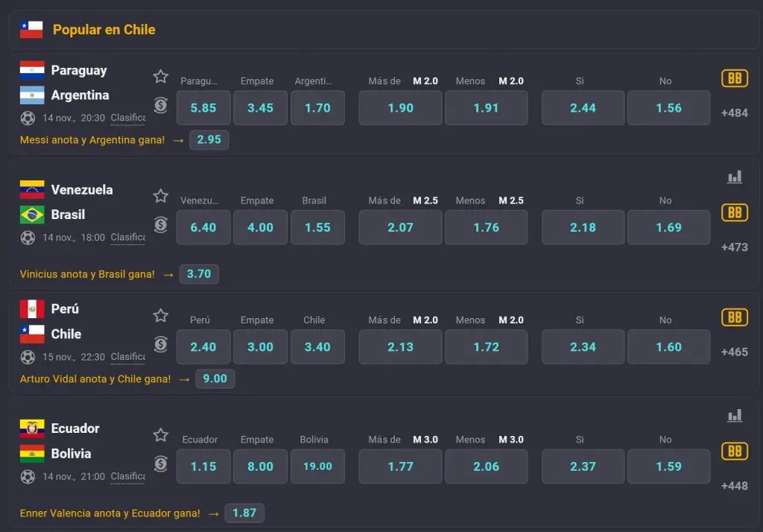Open Bet Builder for Venezuela vs Brasil
The height and width of the screenshot is (532, 763).
click(735, 212)
